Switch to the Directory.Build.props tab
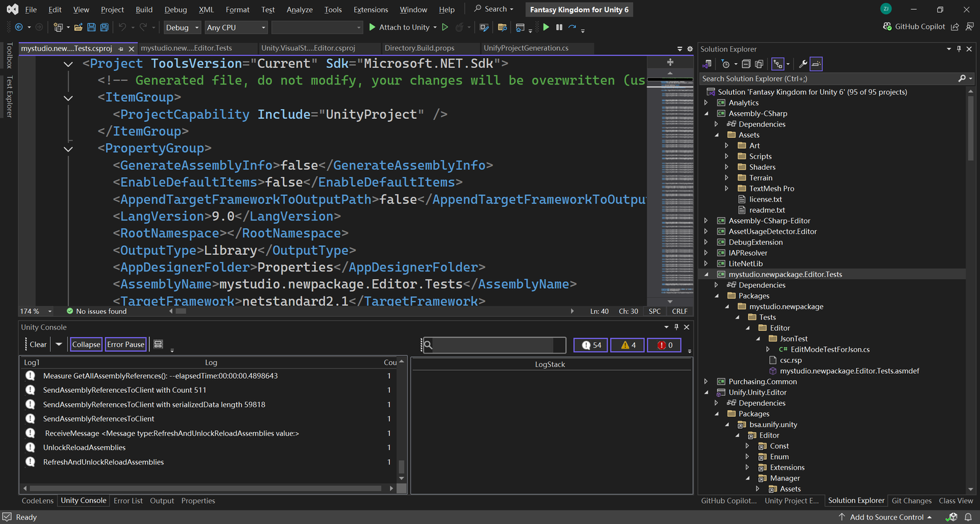 tap(419, 48)
